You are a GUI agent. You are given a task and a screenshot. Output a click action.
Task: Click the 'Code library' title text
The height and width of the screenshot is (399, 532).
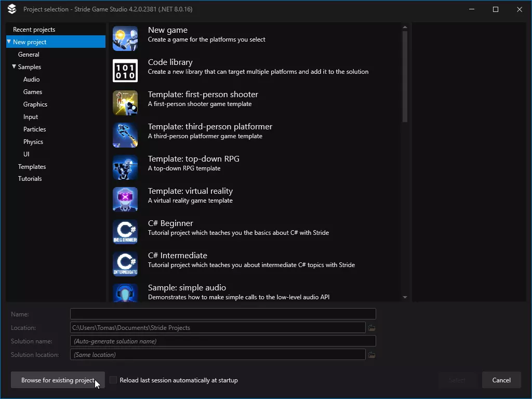coord(170,62)
